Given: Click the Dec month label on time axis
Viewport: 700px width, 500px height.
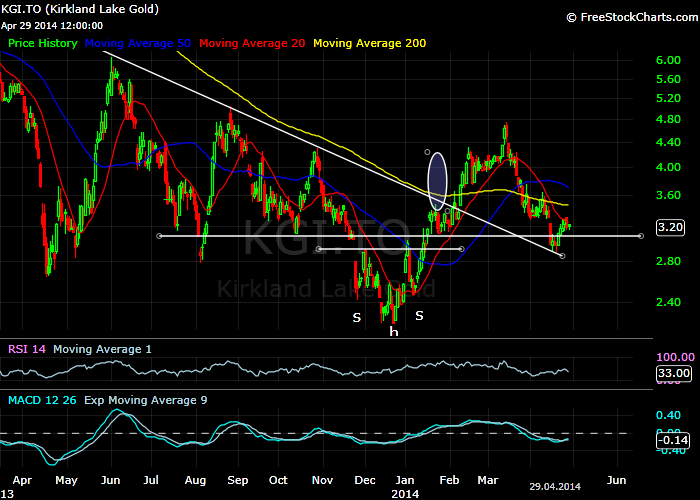Looking at the screenshot, I should [365, 480].
